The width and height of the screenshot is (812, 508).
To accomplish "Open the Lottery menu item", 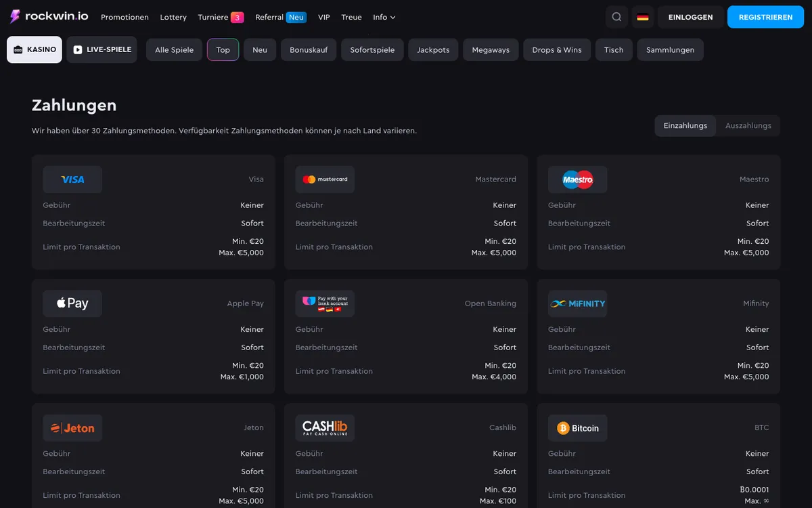I will 173,17.
